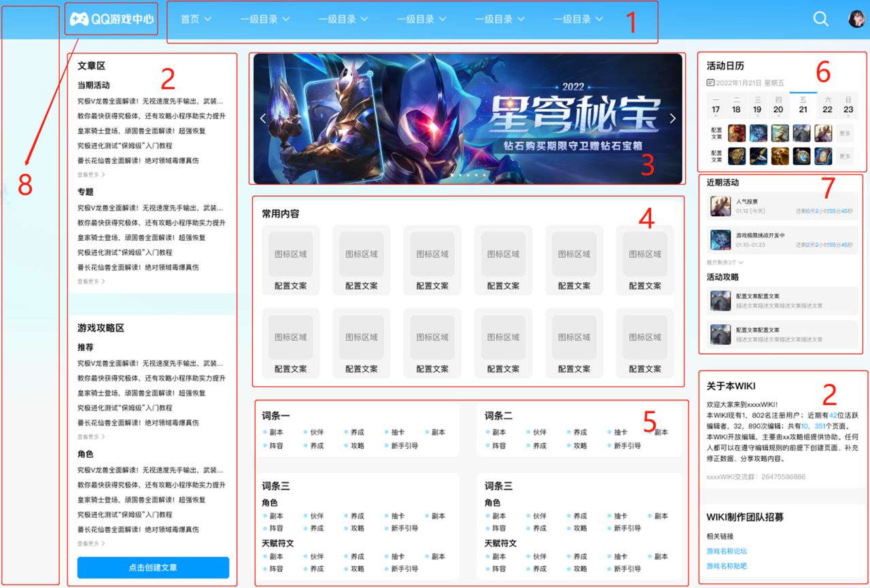The width and height of the screenshot is (870, 588).
Task: Select day 20 in the activity calendar
Action: click(x=778, y=105)
